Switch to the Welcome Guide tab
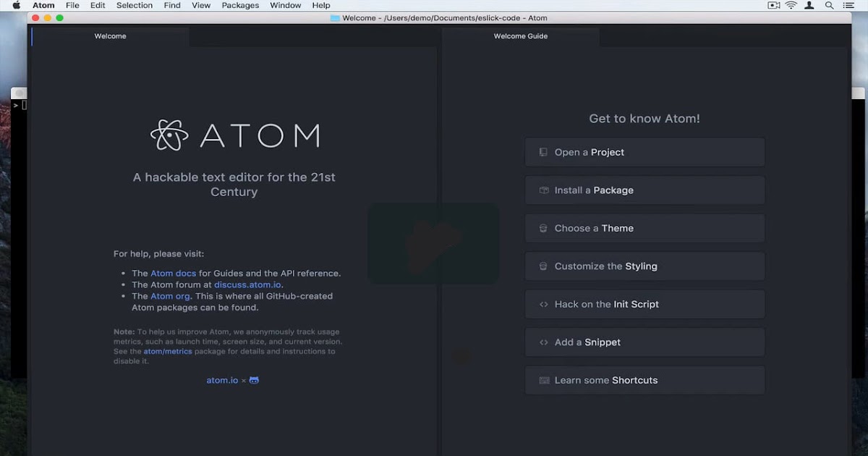 click(519, 35)
